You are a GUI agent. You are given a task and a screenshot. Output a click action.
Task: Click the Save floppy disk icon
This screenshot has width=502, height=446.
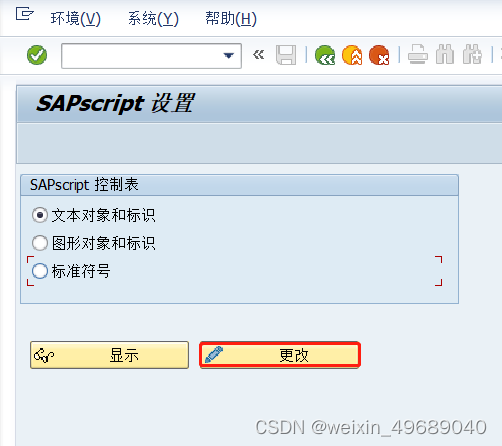(x=286, y=55)
